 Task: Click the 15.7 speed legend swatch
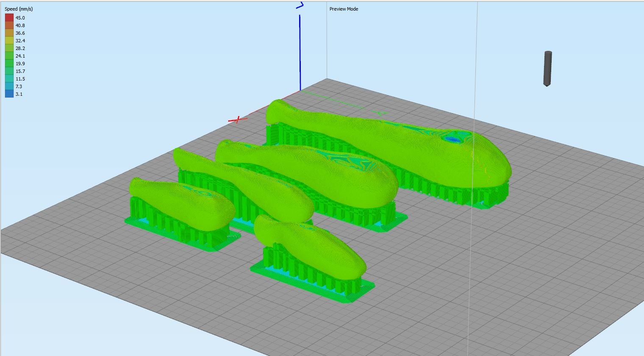9,71
